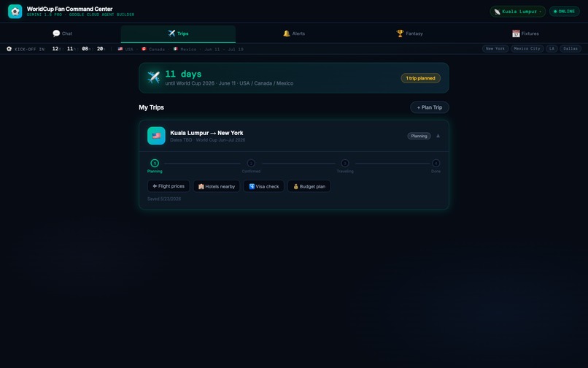Viewport: 588px width, 368px height.
Task: Click the soccer ball icon beside KICK-OFF IN
Action: [9, 49]
